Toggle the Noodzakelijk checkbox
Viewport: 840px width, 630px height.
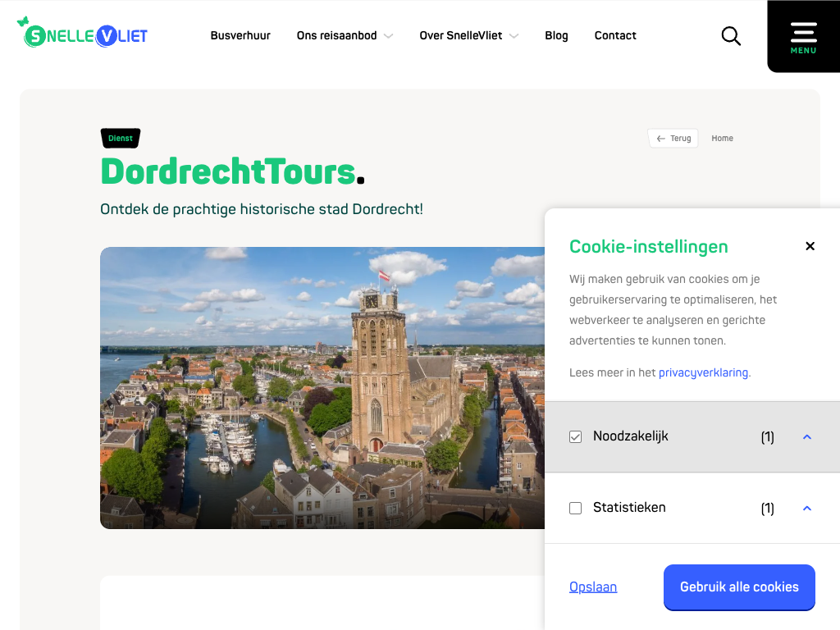click(575, 436)
